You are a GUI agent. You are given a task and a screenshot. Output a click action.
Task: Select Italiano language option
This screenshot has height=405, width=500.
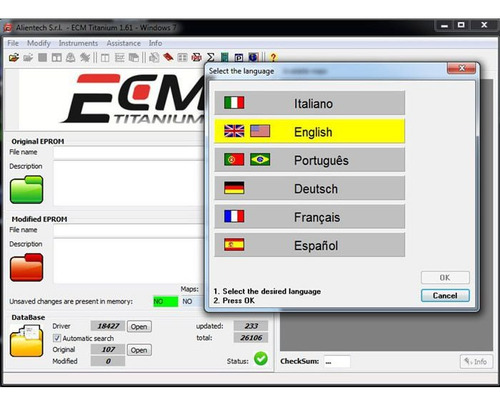click(310, 103)
